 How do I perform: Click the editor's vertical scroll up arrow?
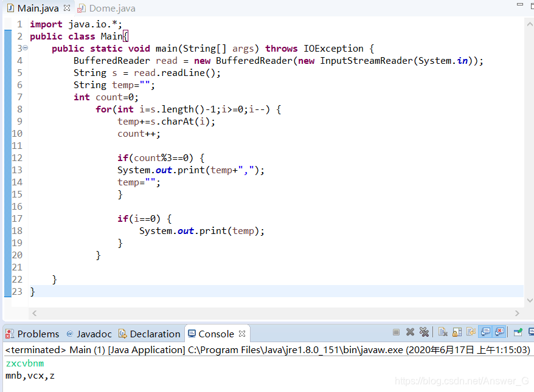tap(530, 24)
